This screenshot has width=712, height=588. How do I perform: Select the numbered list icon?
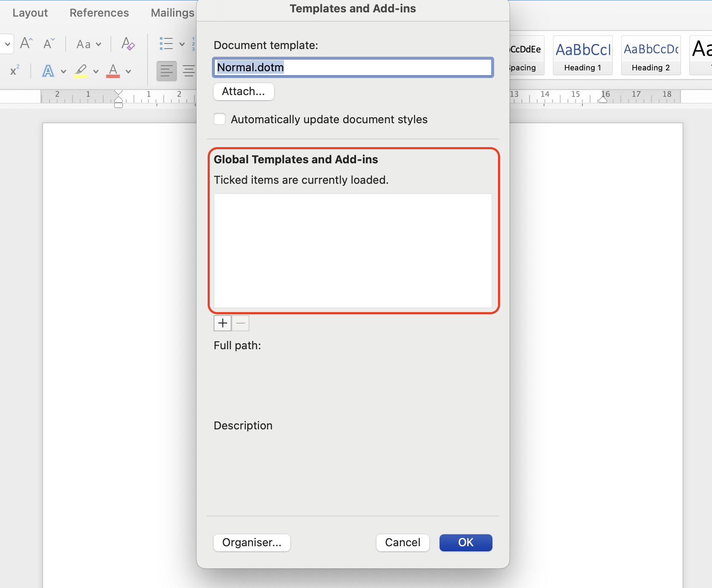pyautogui.click(x=193, y=44)
